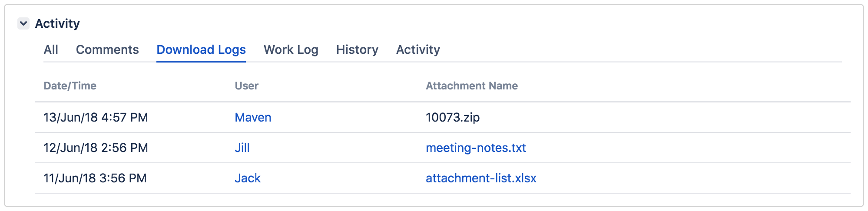Open the Comments tab

click(x=107, y=50)
